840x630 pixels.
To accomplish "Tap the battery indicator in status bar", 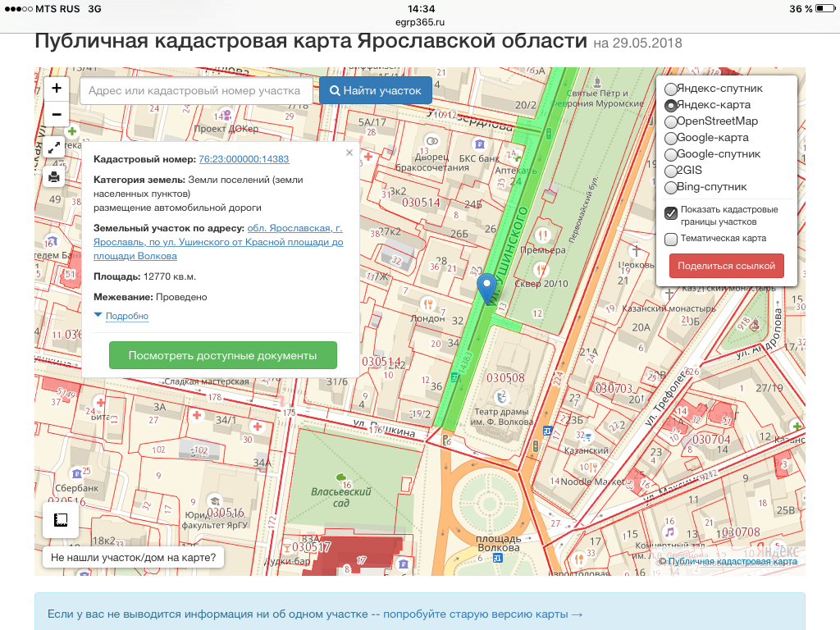I will pos(825,9).
